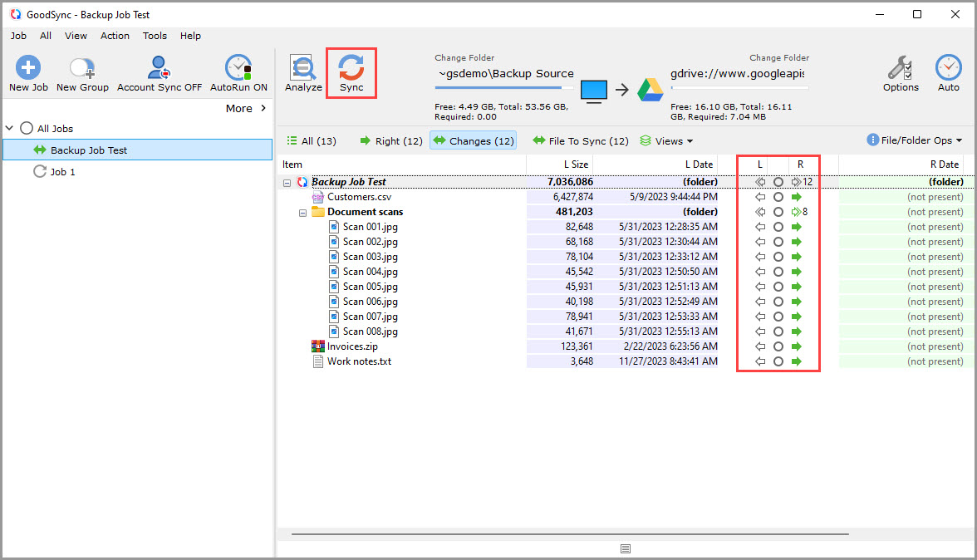
Task: Click the Google Drive destination icon
Action: 650,90
